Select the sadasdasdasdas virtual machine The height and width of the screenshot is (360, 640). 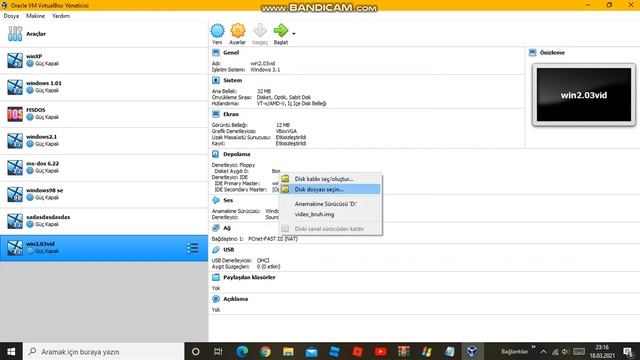pyautogui.click(x=104, y=221)
